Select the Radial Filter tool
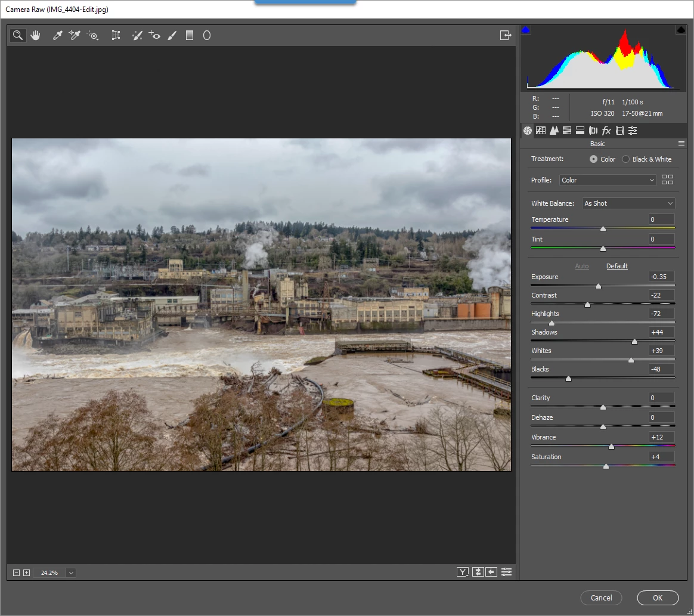 tap(207, 35)
